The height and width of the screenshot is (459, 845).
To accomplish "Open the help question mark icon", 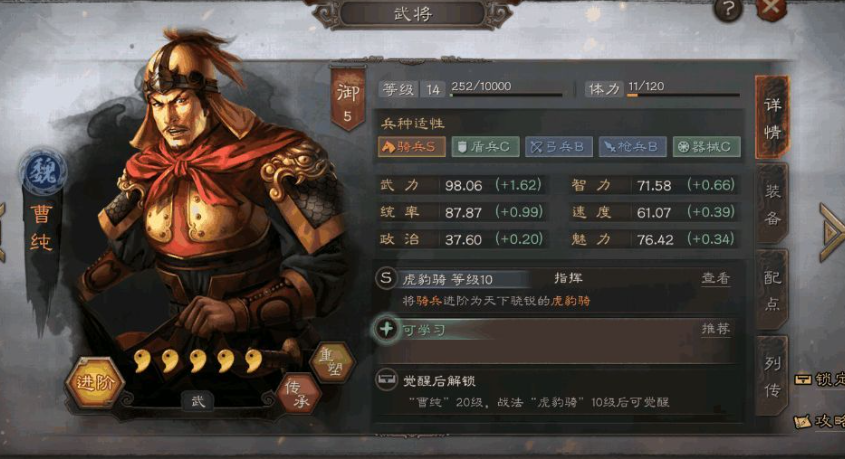I will pos(728,9).
